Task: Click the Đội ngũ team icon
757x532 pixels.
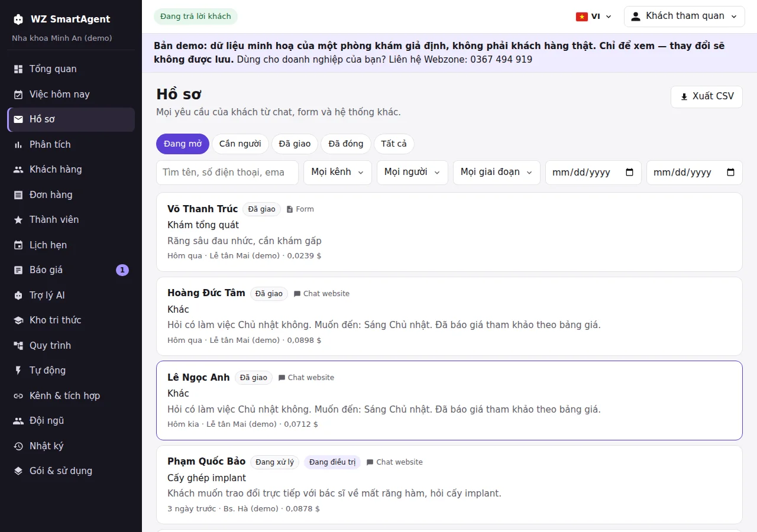Action: pos(18,421)
